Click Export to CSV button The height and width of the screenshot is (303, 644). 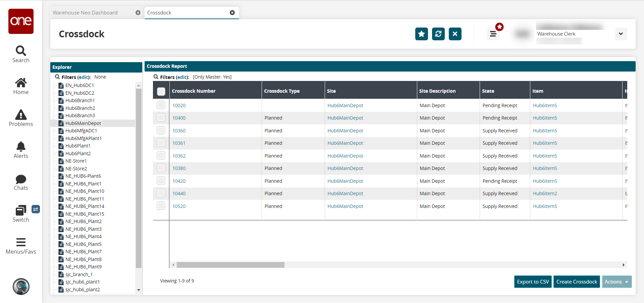click(x=533, y=282)
